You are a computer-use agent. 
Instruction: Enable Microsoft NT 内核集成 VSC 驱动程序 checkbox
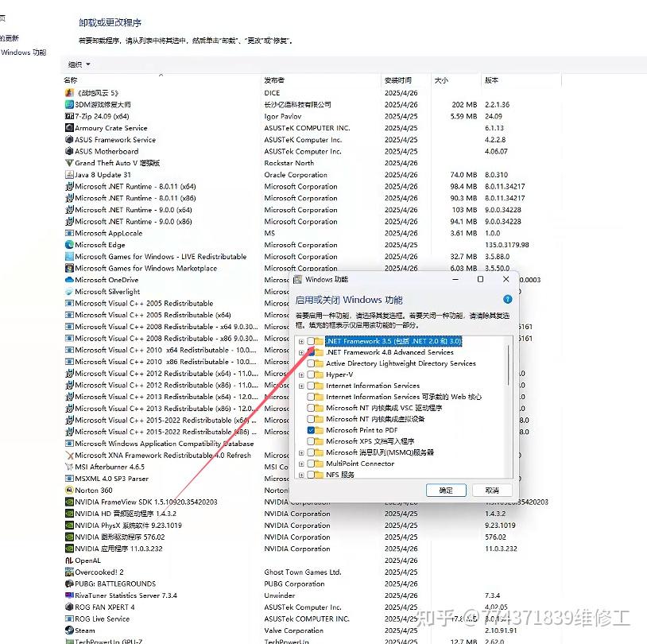tap(311, 408)
